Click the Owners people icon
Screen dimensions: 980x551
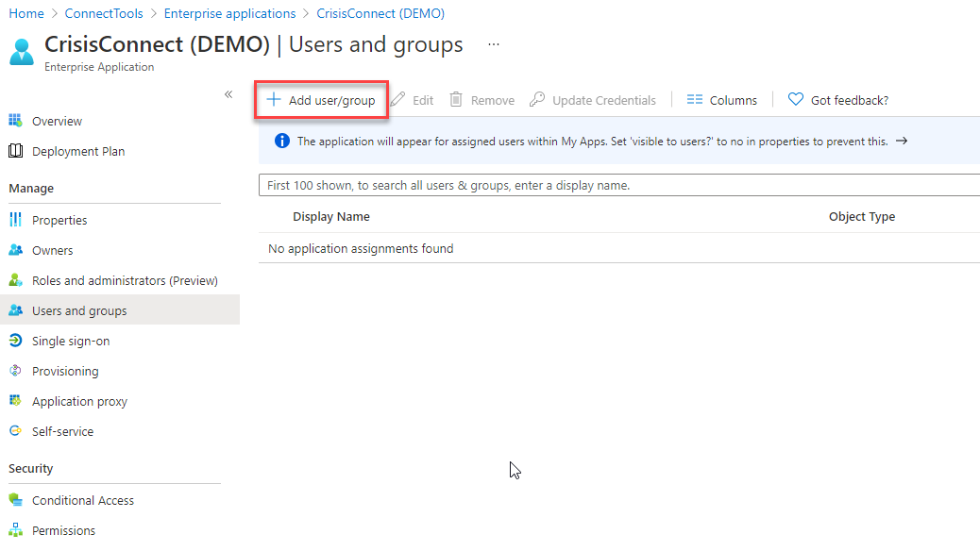pyautogui.click(x=16, y=250)
